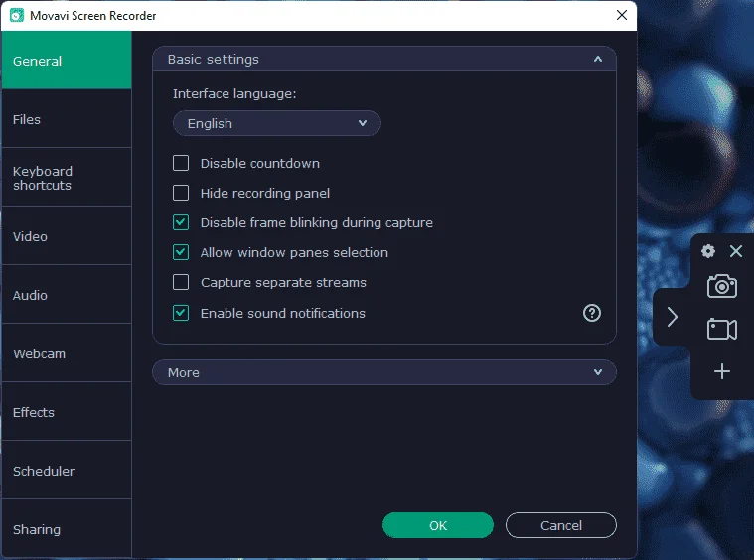Switch to the Files tab

(67, 119)
